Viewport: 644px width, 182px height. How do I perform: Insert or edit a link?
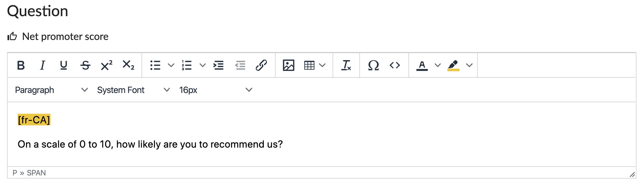(261, 65)
